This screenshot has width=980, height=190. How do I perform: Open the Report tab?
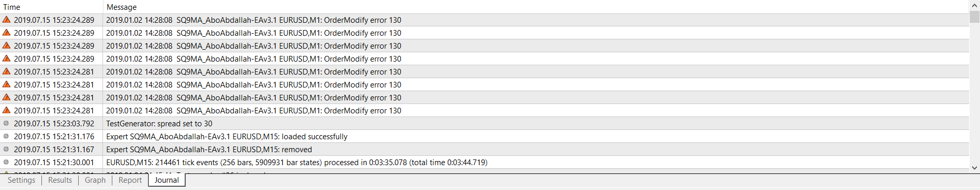point(130,180)
